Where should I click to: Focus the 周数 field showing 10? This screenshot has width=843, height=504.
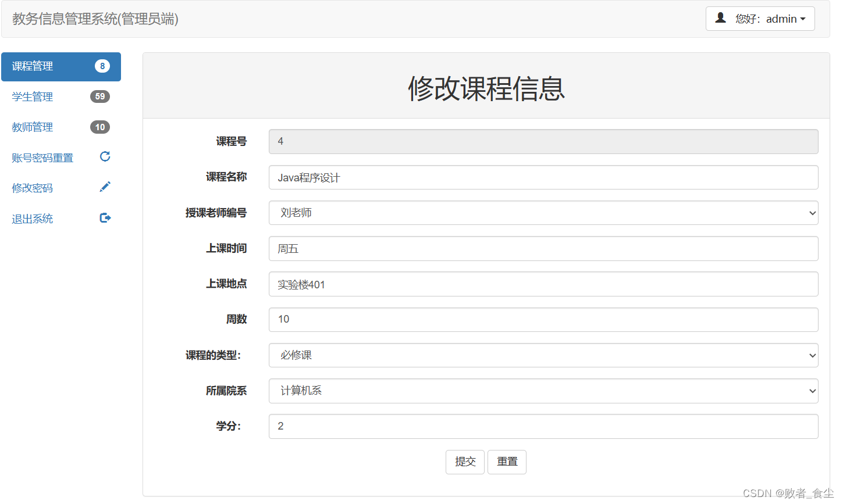[x=543, y=320]
